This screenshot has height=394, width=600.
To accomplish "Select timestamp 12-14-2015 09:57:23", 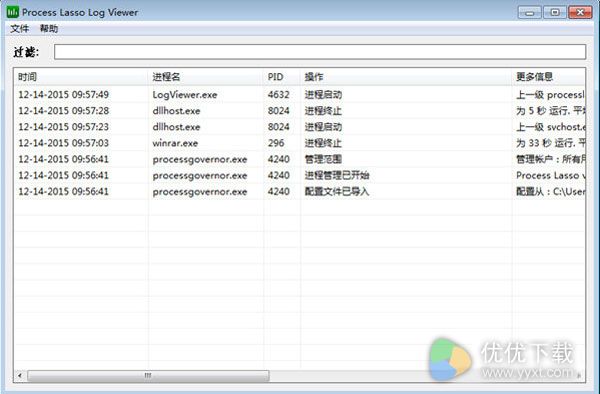I will click(x=64, y=127).
